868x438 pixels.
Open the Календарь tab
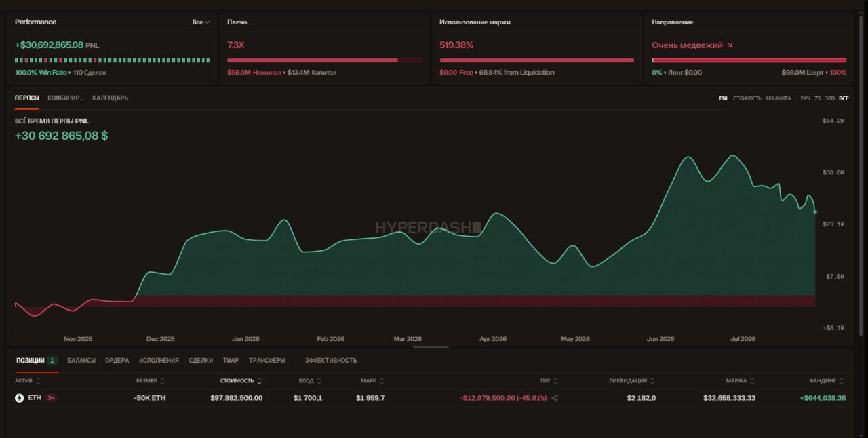click(x=110, y=98)
